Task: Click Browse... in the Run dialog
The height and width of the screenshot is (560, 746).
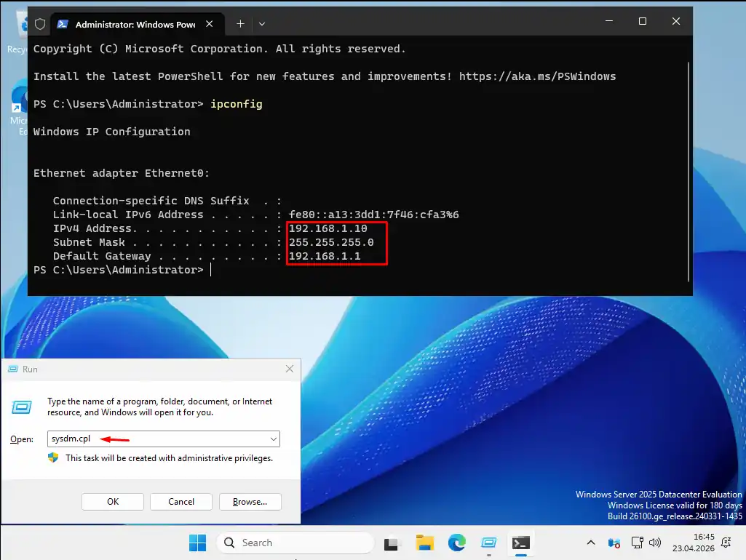Action: pyautogui.click(x=250, y=502)
